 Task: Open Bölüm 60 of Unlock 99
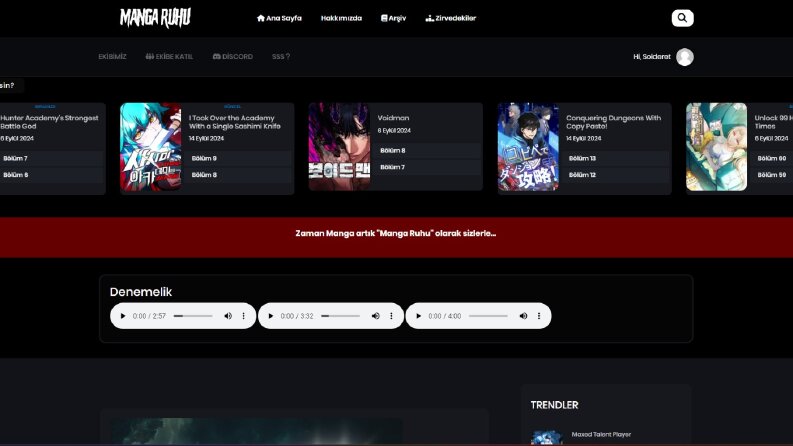pos(773,158)
